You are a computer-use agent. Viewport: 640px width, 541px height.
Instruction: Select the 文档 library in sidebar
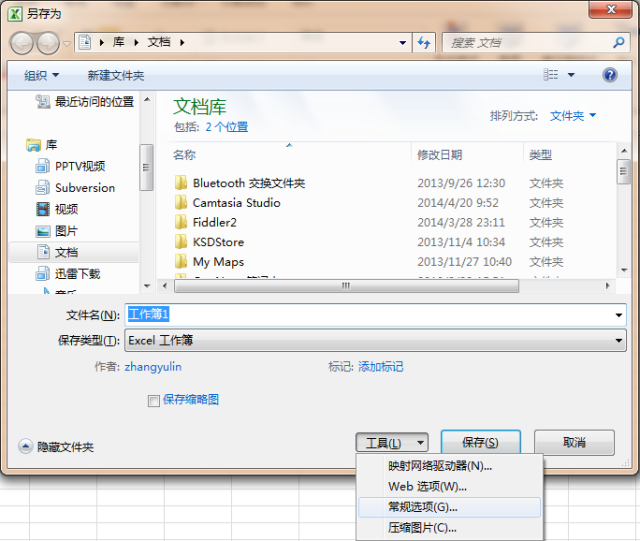point(73,252)
